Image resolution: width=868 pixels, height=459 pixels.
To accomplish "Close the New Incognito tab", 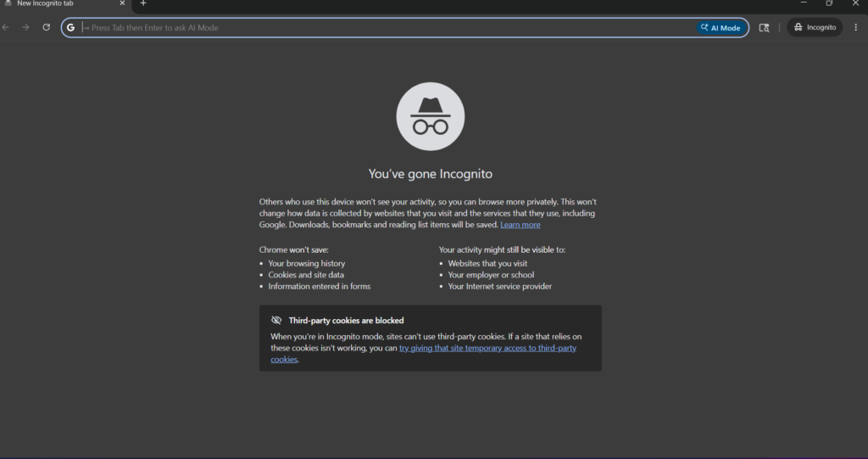I will point(122,3).
